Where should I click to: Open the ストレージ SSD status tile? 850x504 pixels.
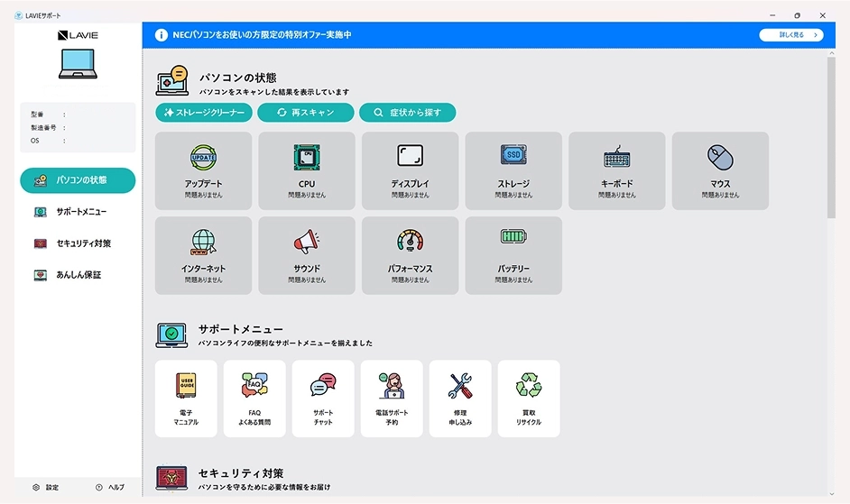(513, 170)
